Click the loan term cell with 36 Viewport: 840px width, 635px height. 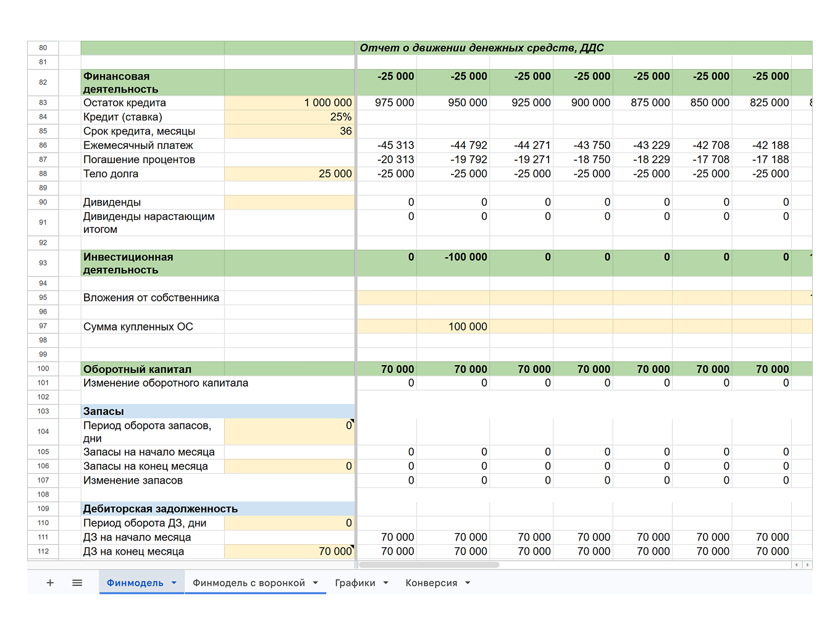(x=289, y=131)
